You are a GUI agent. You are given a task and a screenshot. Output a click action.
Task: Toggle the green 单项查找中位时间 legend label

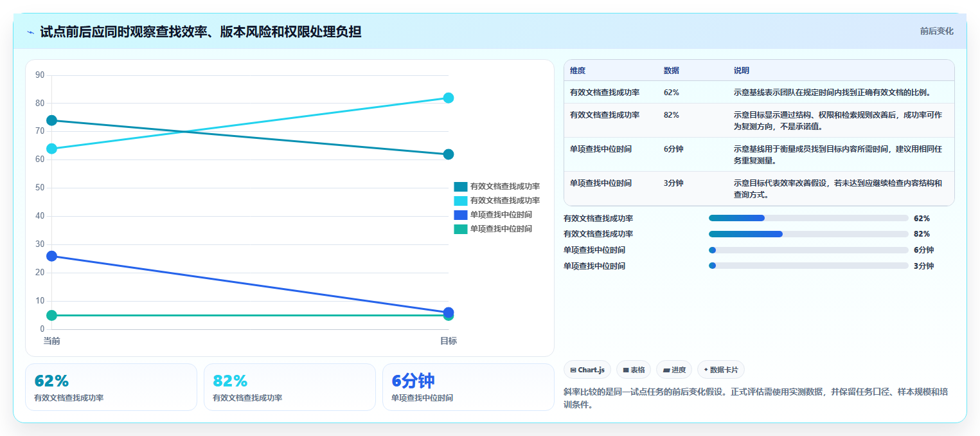[501, 229]
